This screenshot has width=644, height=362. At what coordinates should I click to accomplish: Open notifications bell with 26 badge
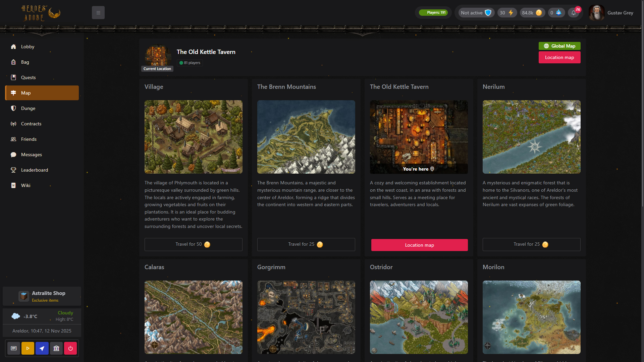click(x=574, y=13)
